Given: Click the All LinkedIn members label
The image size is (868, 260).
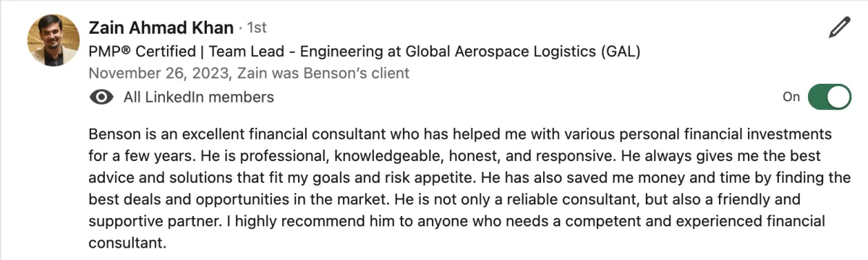Looking at the screenshot, I should 199,97.
